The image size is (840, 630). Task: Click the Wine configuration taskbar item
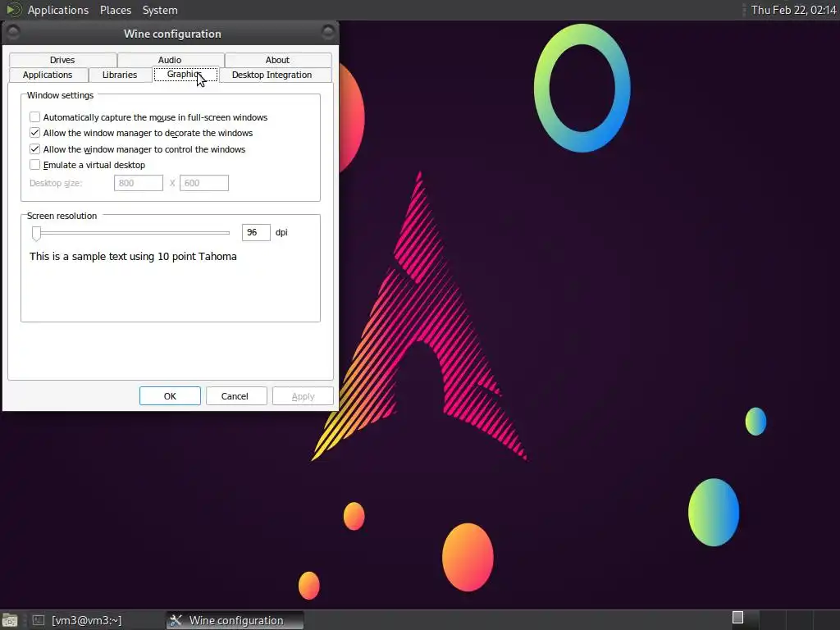click(x=235, y=620)
